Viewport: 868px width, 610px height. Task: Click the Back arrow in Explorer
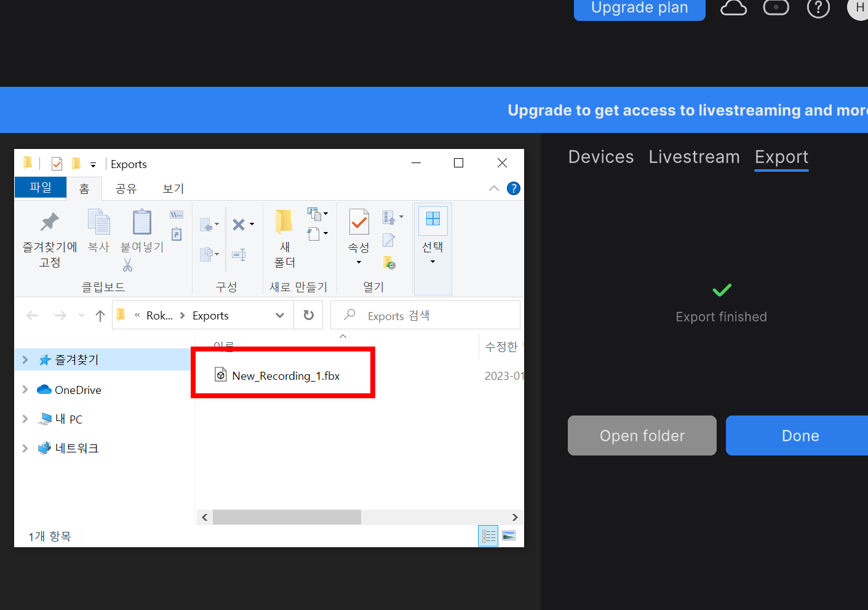click(x=33, y=316)
